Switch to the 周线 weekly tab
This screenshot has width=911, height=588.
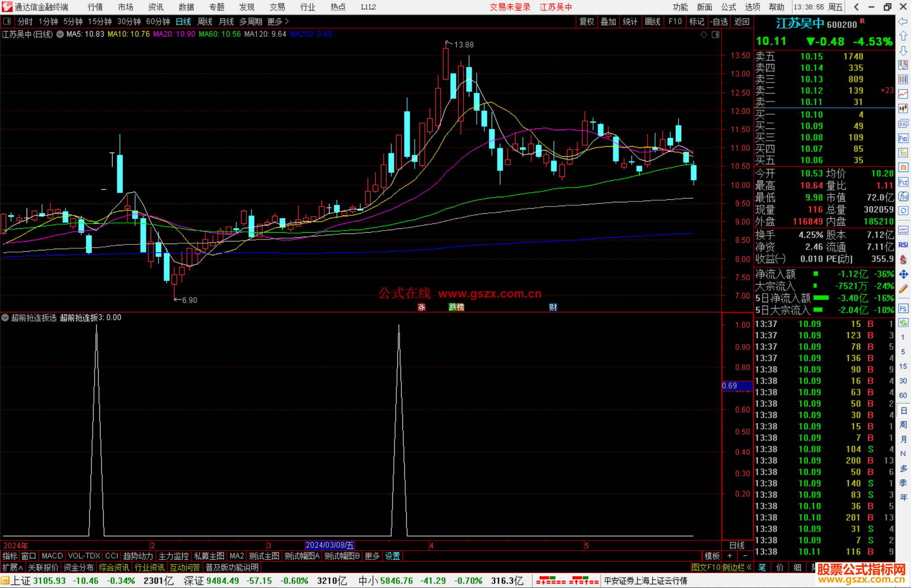click(205, 21)
